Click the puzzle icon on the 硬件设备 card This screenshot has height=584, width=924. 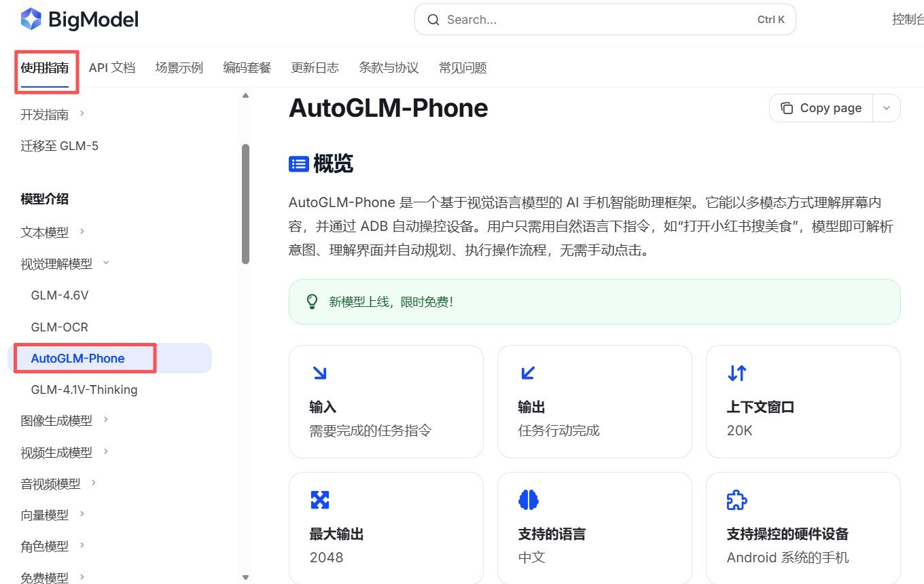(736, 499)
